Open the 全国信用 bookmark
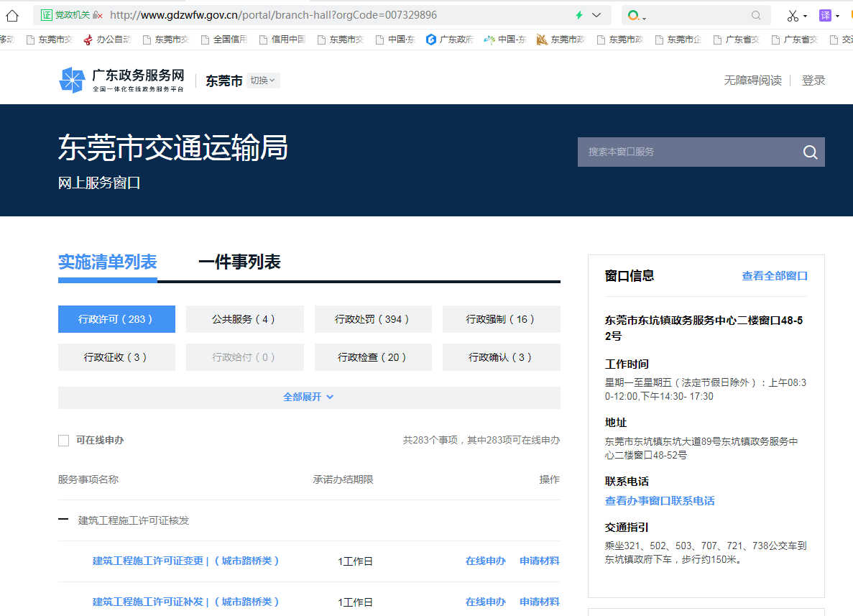 pyautogui.click(x=224, y=40)
